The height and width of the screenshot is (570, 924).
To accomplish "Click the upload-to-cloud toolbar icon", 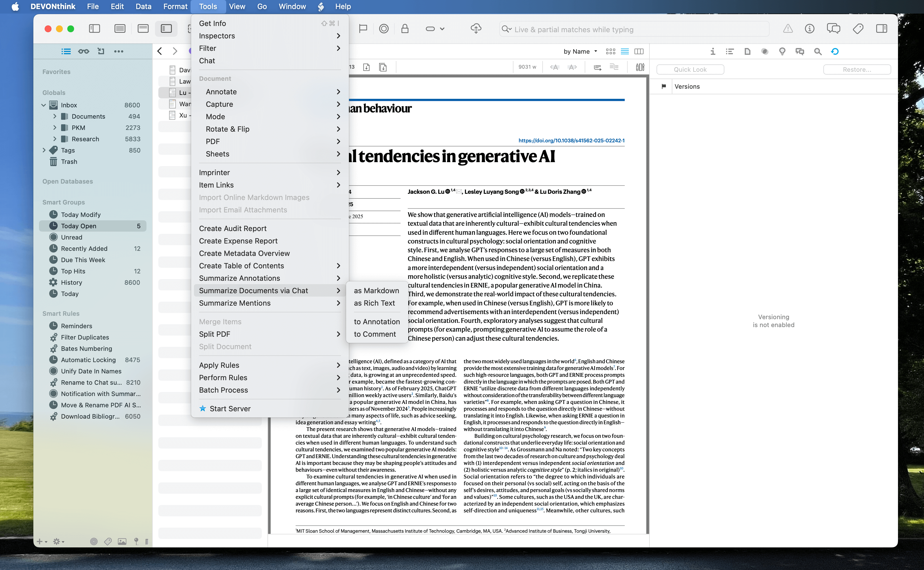I will (x=476, y=29).
